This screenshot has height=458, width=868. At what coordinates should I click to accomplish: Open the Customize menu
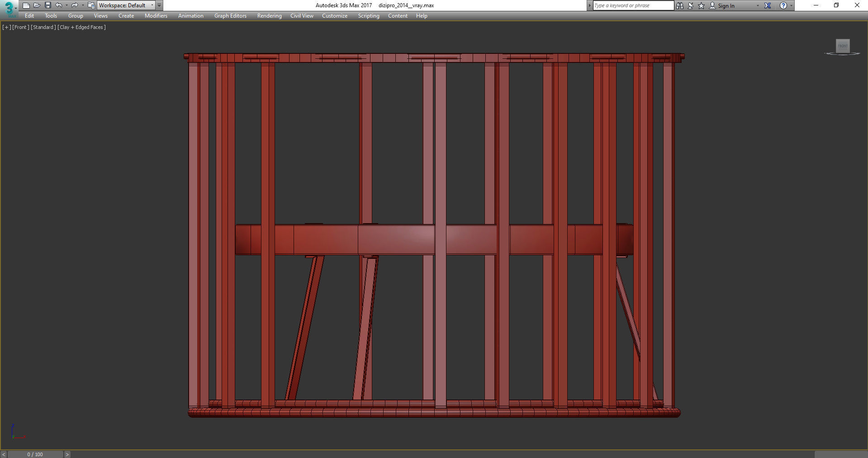tap(335, 16)
